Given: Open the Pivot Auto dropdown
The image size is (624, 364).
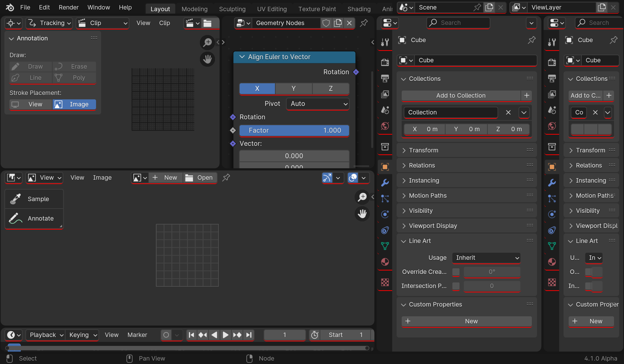Looking at the screenshot, I should tap(318, 104).
